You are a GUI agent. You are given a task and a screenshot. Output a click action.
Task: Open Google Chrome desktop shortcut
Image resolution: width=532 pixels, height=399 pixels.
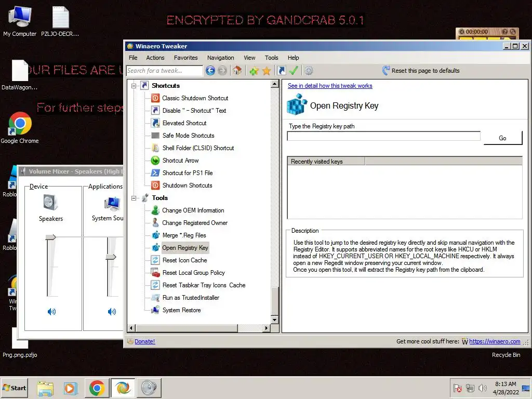pyautogui.click(x=20, y=128)
